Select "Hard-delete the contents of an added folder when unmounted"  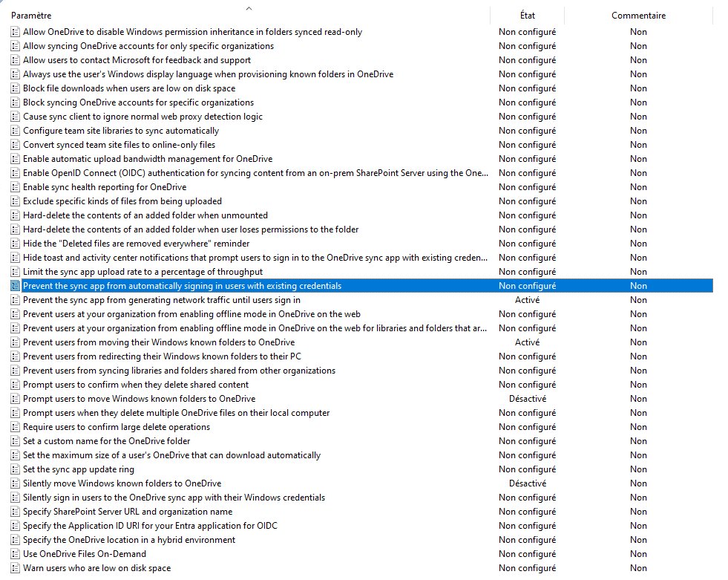pos(145,215)
